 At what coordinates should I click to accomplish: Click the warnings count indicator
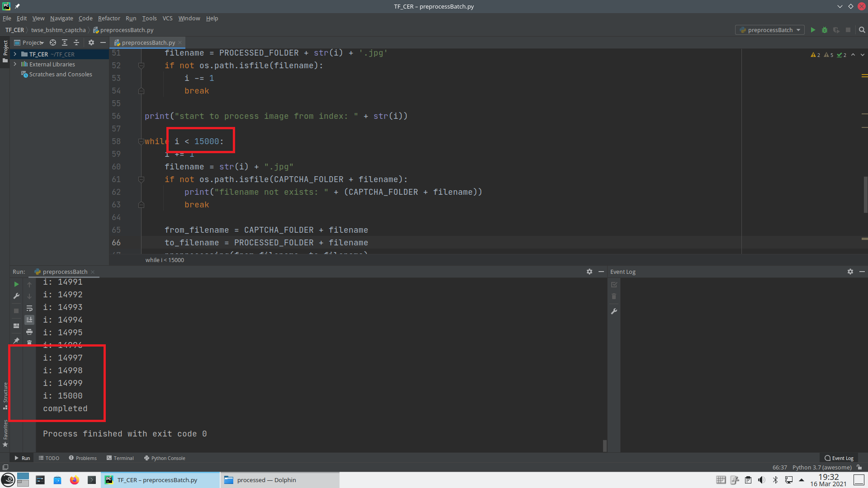click(x=816, y=55)
